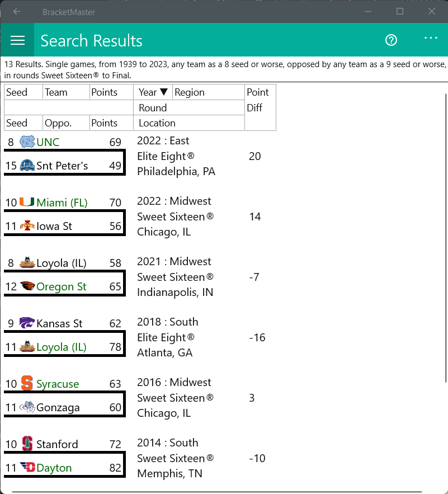The width and height of the screenshot is (448, 494).
Task: Click the 'Memphis, TN' location text
Action: 169,473
